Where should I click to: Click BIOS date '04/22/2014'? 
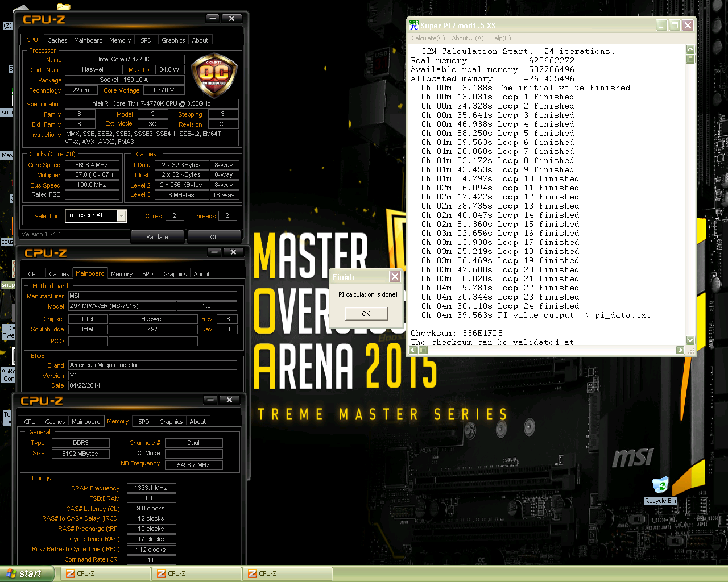pos(152,385)
